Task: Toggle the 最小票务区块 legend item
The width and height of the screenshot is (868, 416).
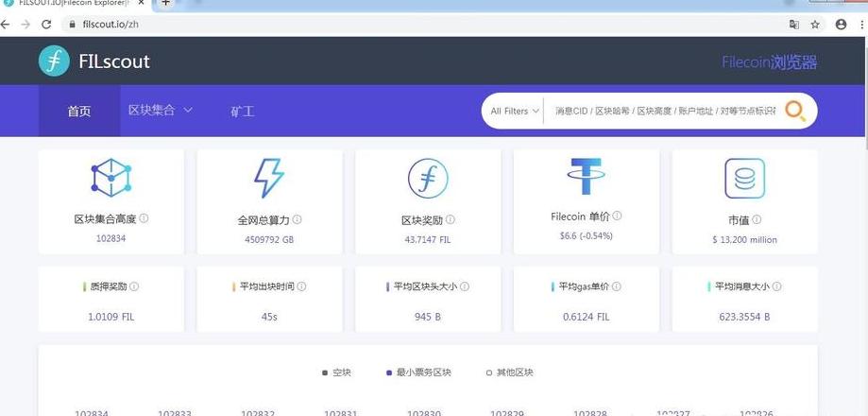Action: (418, 373)
